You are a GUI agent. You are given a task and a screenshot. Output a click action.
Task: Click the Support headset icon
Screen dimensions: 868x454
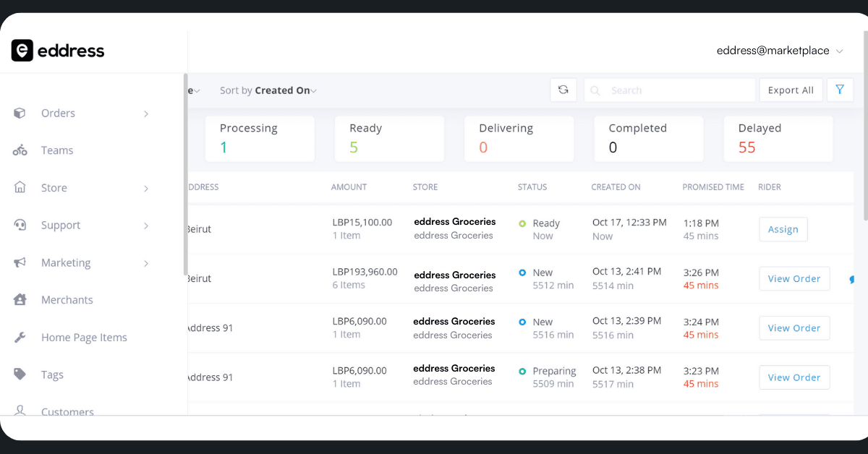coord(20,226)
